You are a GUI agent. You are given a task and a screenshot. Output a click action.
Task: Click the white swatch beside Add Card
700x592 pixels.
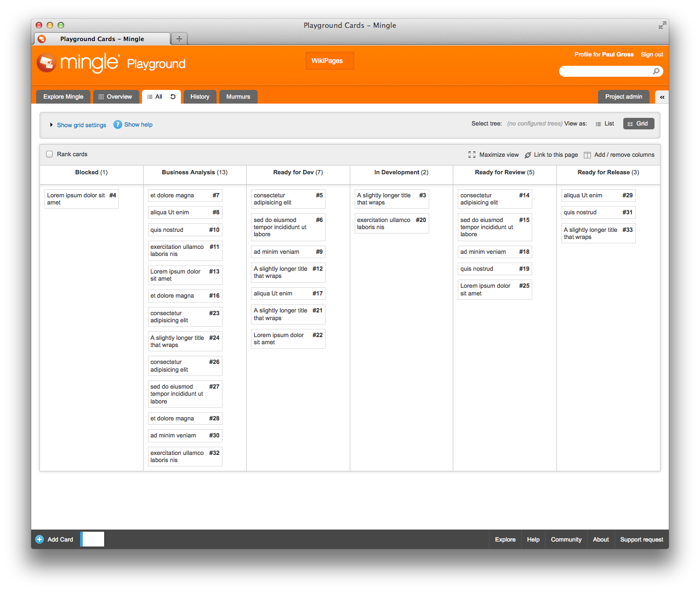click(x=93, y=539)
